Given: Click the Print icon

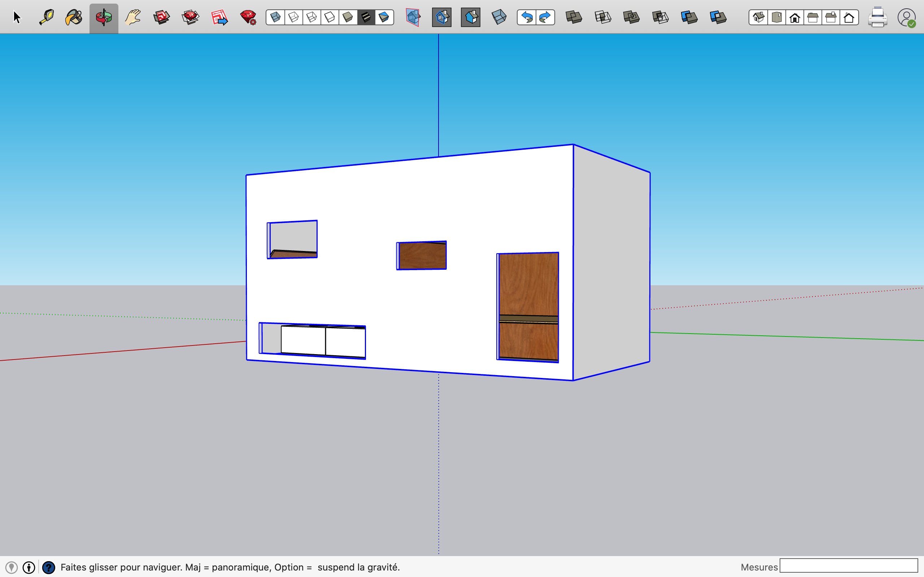Looking at the screenshot, I should point(877,17).
